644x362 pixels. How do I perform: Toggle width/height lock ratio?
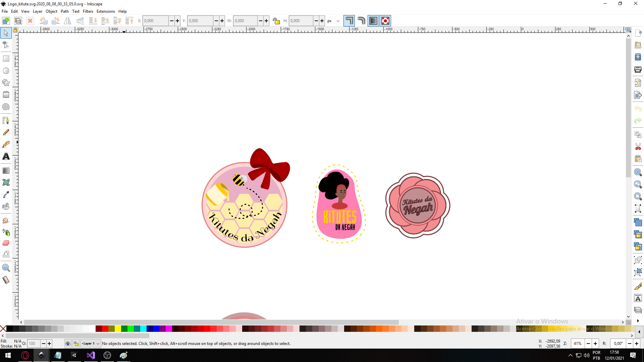pyautogui.click(x=276, y=21)
